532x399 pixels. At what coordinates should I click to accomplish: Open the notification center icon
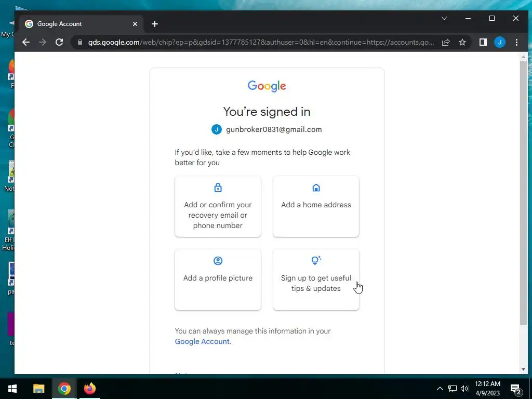pos(516,389)
